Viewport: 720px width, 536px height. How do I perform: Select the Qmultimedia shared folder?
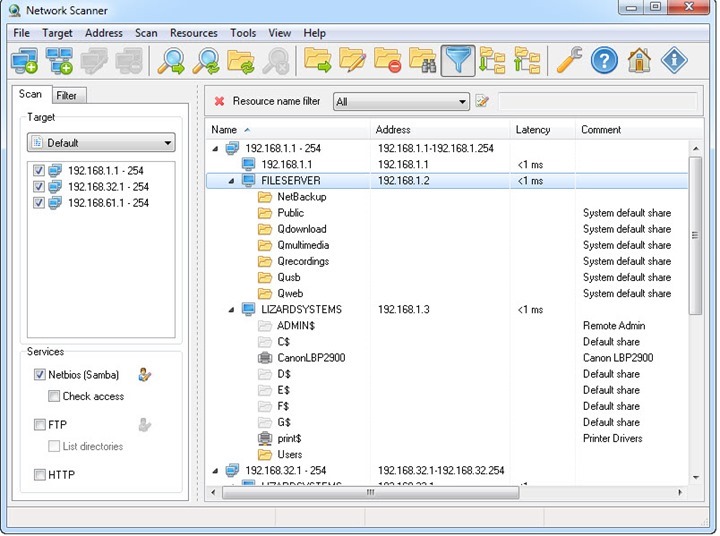point(302,245)
